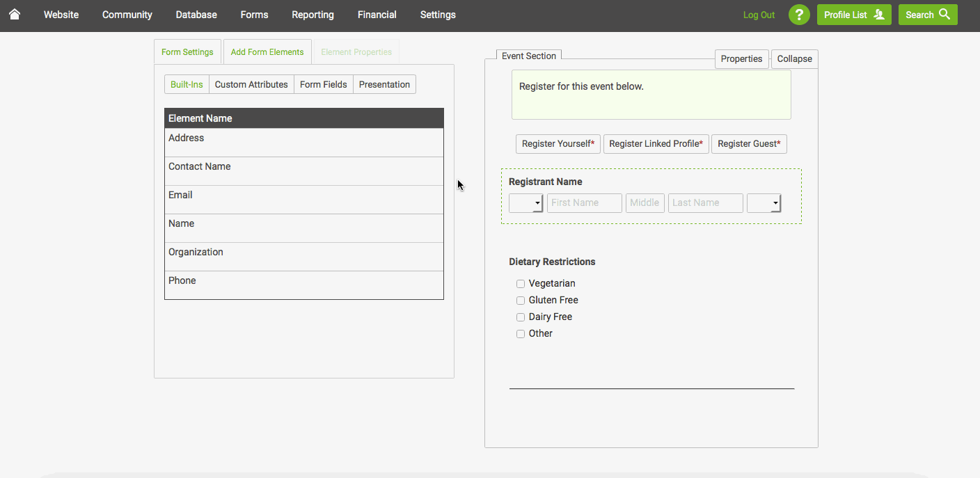
Task: Click the Last Name input field
Action: click(x=706, y=203)
